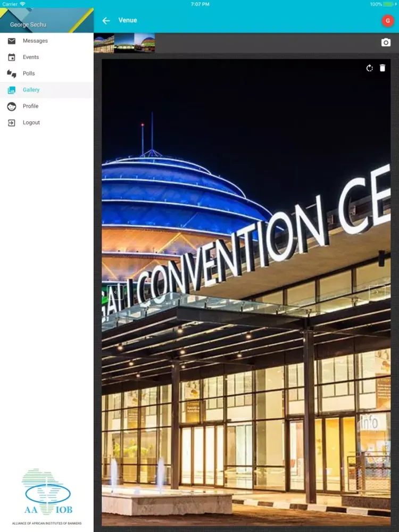Image resolution: width=399 pixels, height=532 pixels.
Task: Choose Logout from the sidebar
Action: click(47, 122)
